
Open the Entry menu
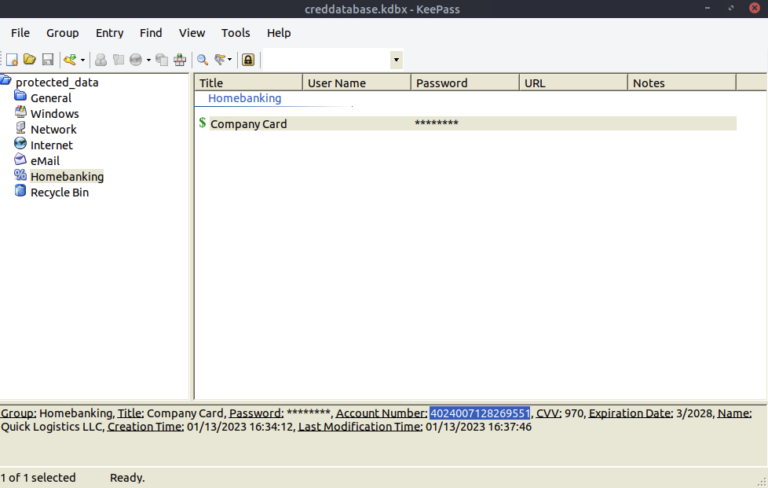(109, 33)
